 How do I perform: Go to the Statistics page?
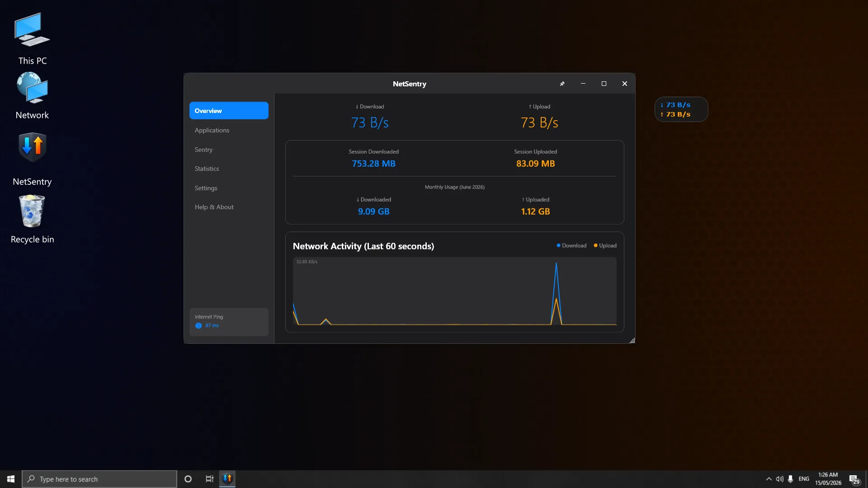click(x=229, y=169)
